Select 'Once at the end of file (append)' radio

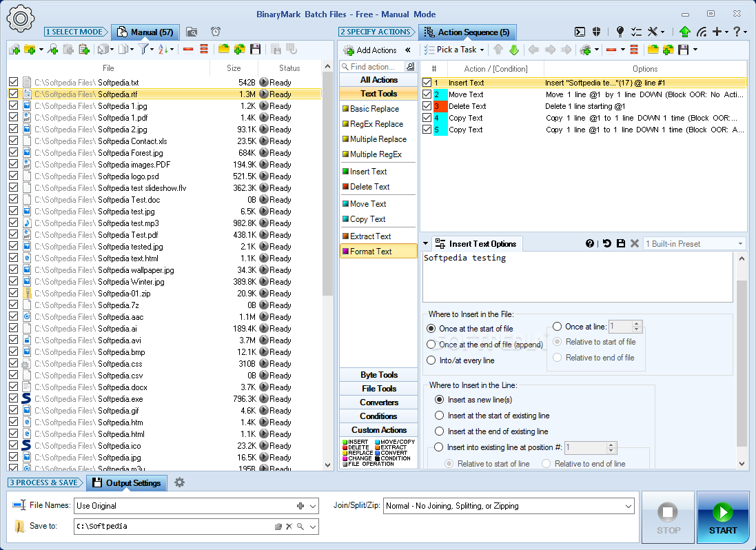tap(431, 345)
